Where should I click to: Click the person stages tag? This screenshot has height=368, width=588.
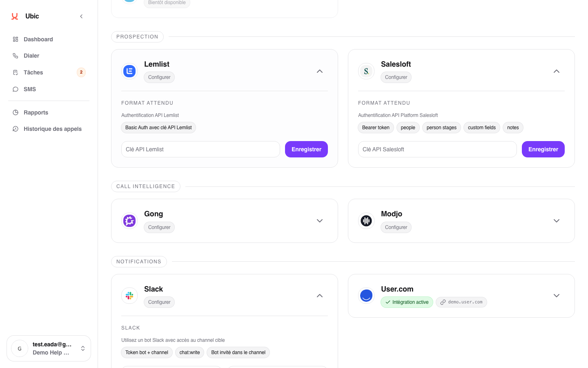point(441,128)
